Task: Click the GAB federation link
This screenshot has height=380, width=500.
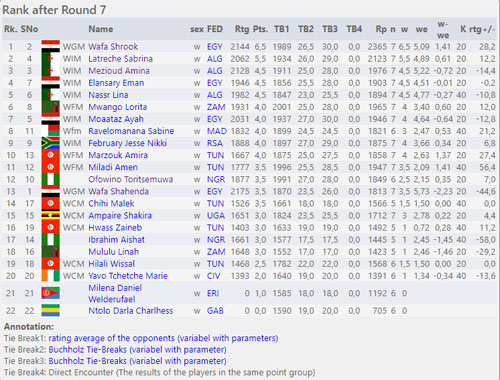Action: (215, 311)
